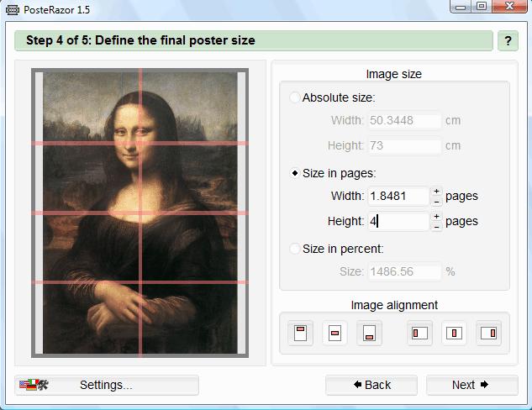Screen dimensions: 532x410
Task: Click the Step 4 of 5 heading
Action: coord(140,40)
